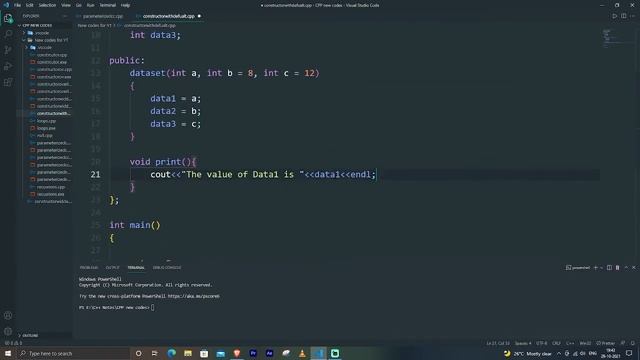
Task: Open the Help menu
Action: click(125, 5)
